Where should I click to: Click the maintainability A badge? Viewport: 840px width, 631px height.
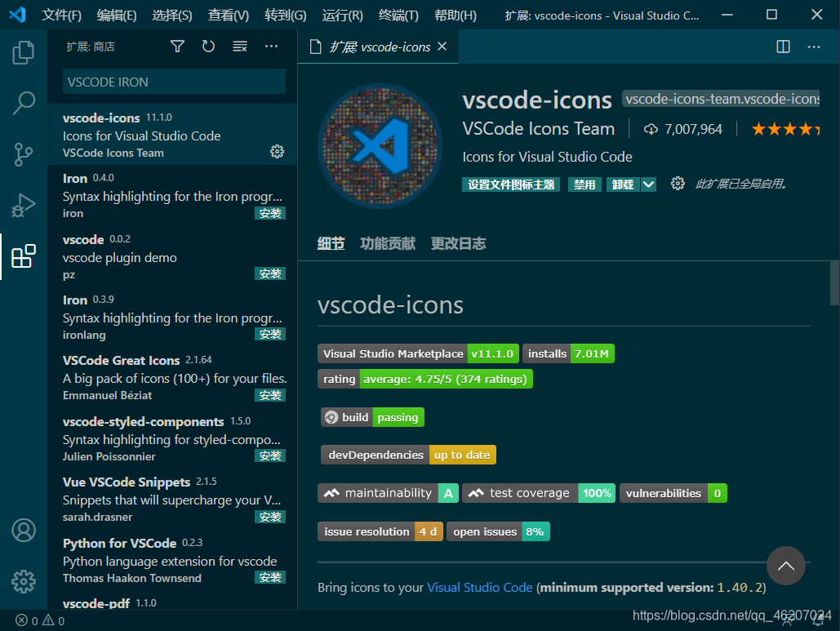(x=389, y=493)
